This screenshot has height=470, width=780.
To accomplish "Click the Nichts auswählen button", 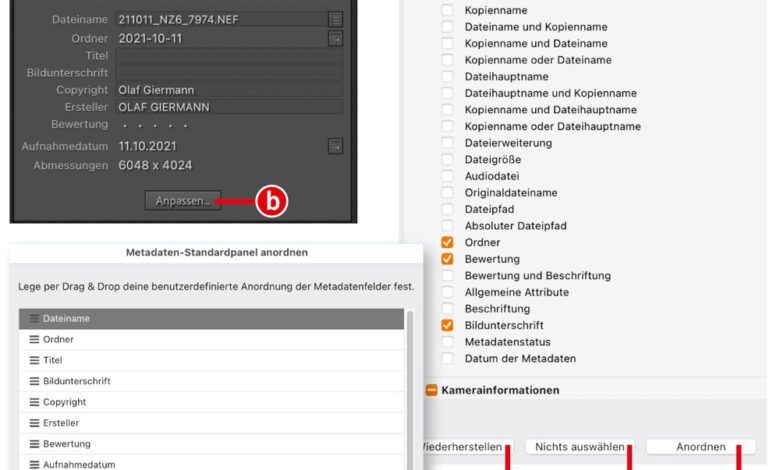I will coord(580,447).
